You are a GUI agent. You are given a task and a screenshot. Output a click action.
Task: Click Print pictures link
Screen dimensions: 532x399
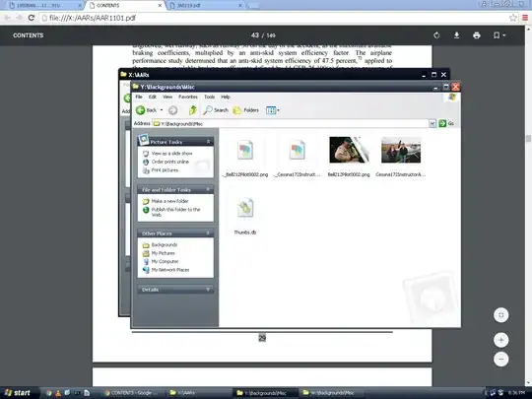(x=165, y=170)
